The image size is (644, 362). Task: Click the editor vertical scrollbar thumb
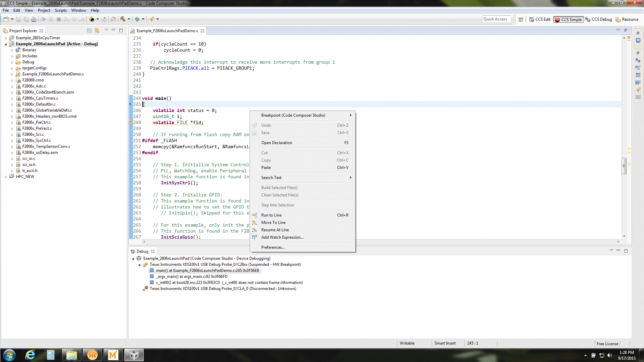tap(624, 166)
